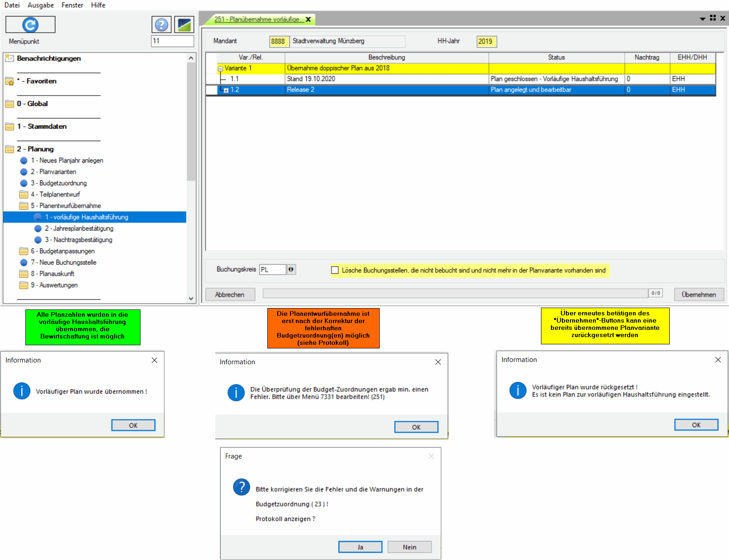Click the blue refresh arrow icon
Viewport: 729px width, 560px height.
(30, 24)
